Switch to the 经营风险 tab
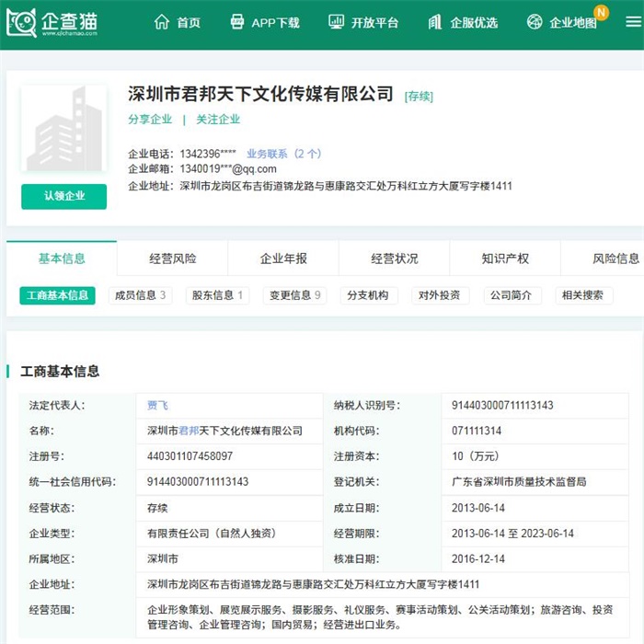The image size is (644, 644). tap(172, 259)
